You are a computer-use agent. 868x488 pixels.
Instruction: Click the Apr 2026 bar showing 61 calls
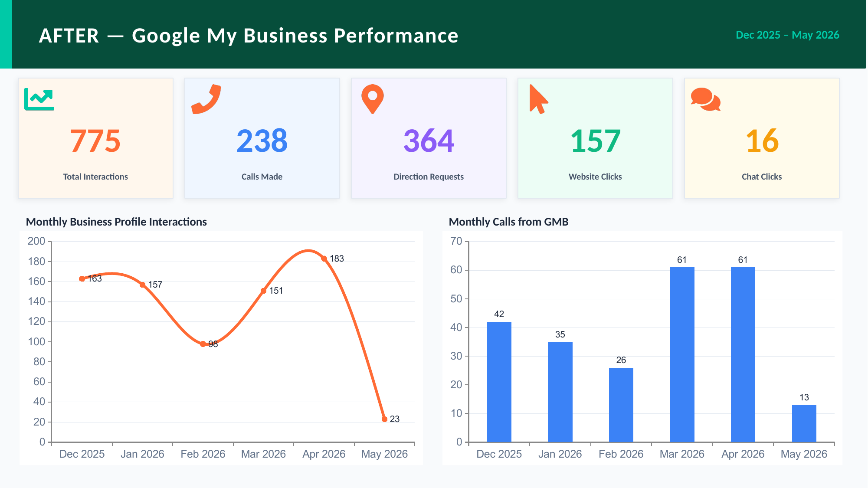pos(743,354)
